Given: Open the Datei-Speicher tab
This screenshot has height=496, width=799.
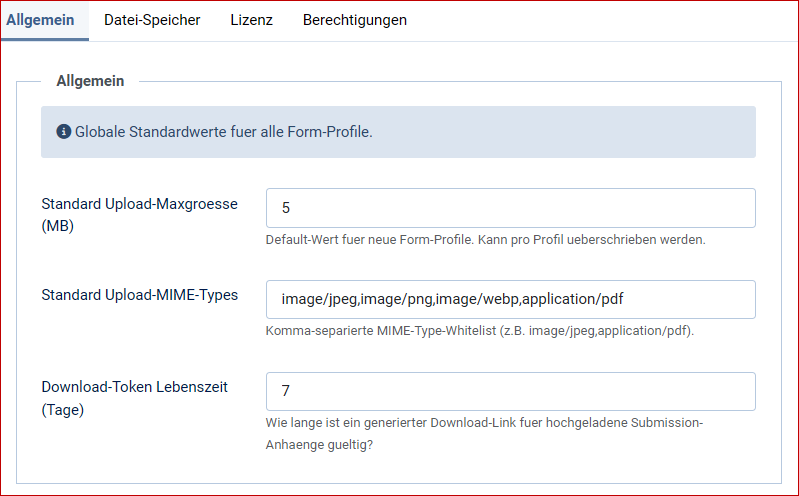Looking at the screenshot, I should click(152, 20).
